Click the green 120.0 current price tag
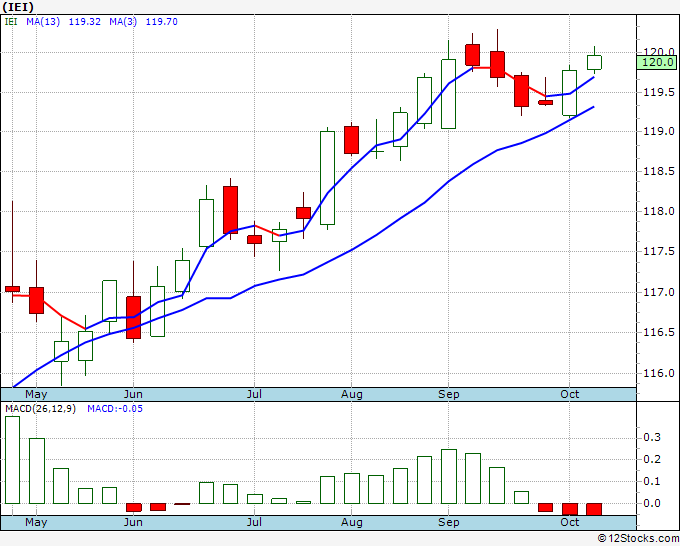The height and width of the screenshot is (546, 680). [657, 62]
